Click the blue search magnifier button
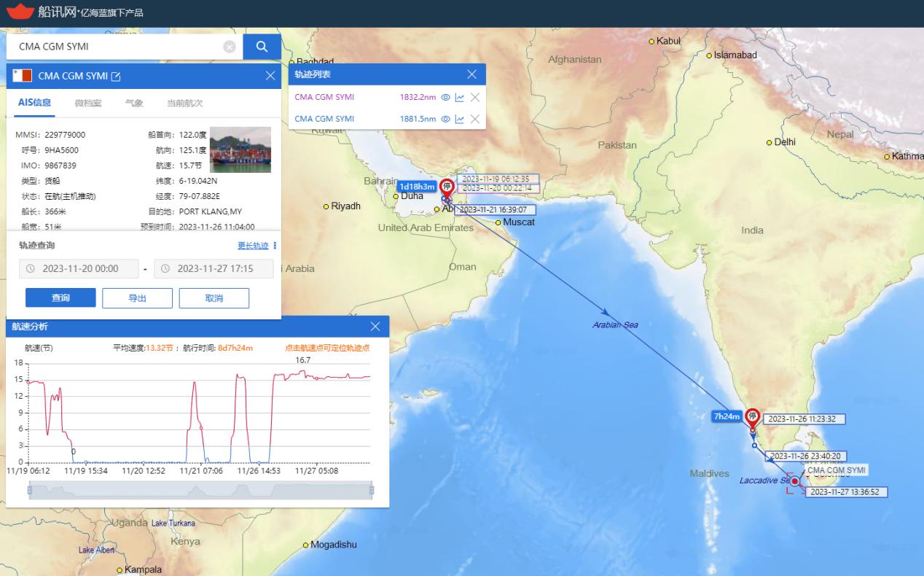924x576 pixels. [x=262, y=47]
